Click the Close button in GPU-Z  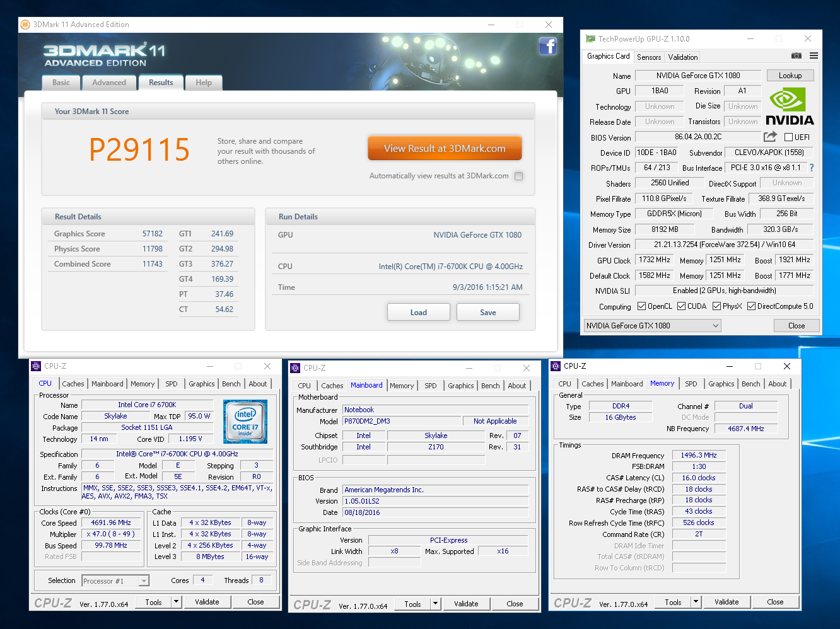[796, 326]
